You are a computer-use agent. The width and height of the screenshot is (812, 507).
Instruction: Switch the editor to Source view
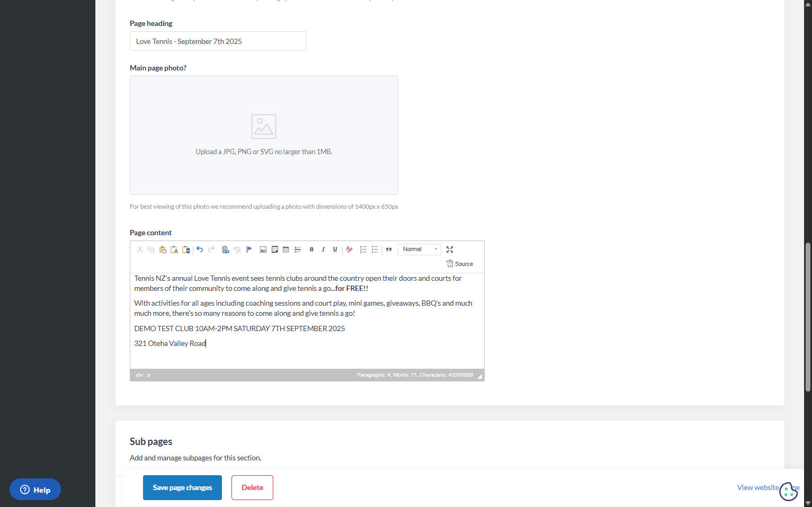pos(460,264)
